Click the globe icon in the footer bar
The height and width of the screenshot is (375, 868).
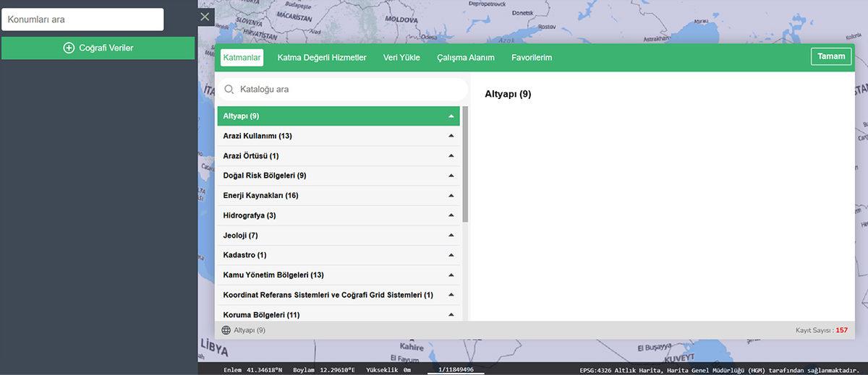point(226,330)
